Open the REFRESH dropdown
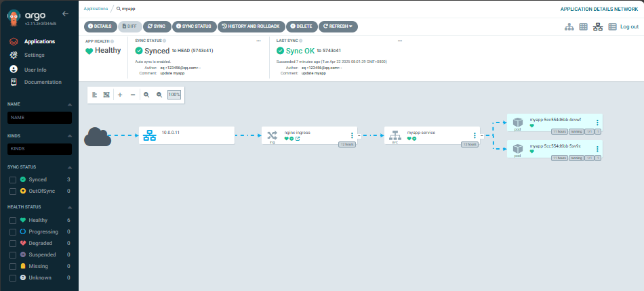644x291 pixels. tap(338, 26)
